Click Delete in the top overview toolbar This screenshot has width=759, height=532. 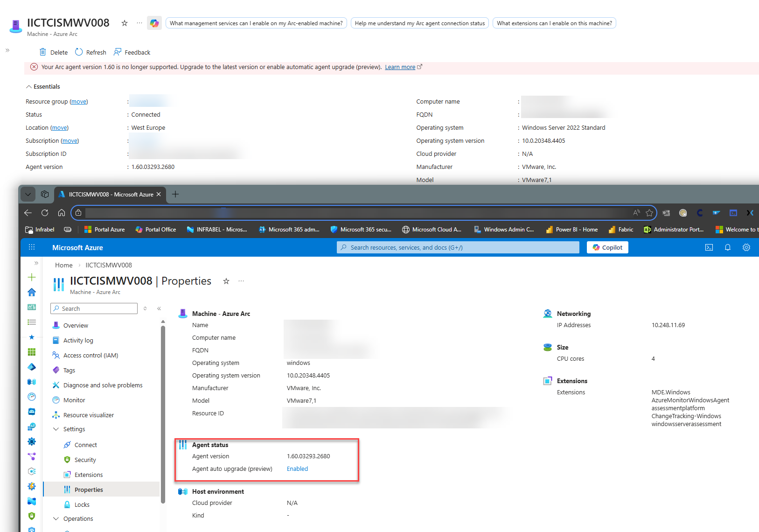54,52
